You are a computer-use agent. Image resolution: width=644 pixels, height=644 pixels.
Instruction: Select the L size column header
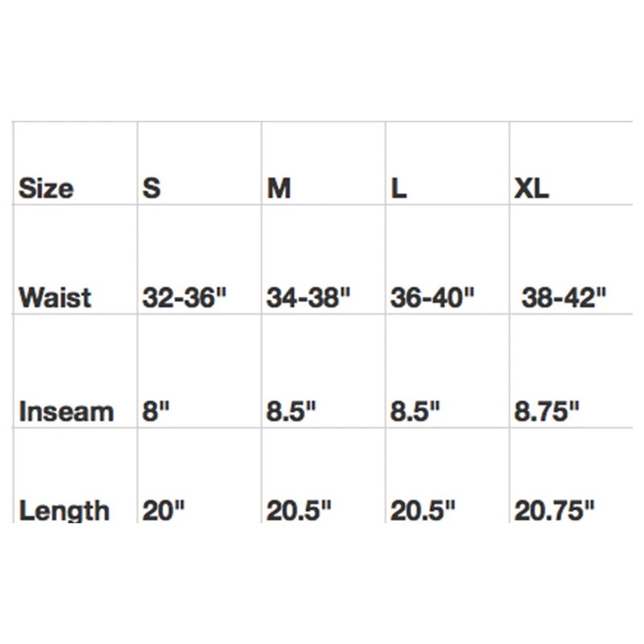pos(398,188)
